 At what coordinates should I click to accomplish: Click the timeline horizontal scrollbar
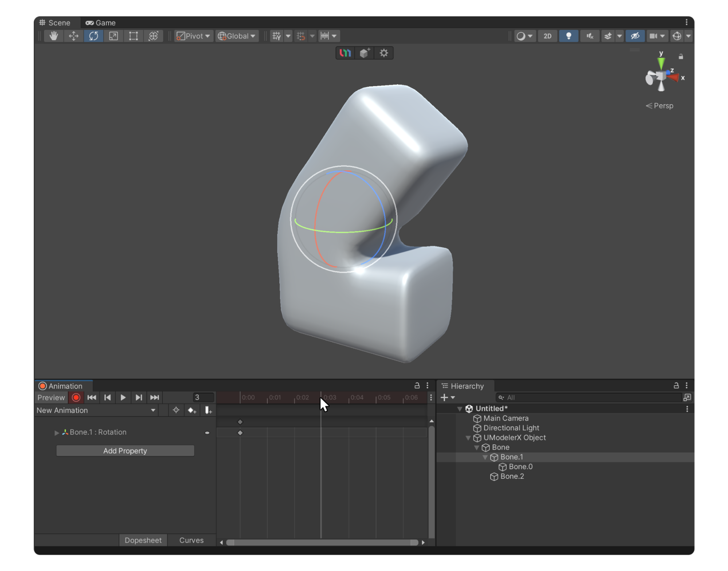click(322, 542)
